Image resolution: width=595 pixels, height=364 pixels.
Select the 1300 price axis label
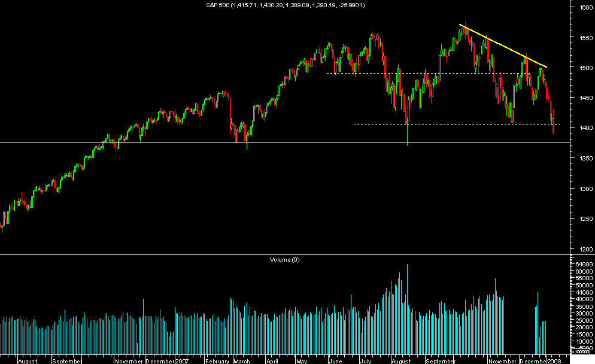tap(586, 188)
